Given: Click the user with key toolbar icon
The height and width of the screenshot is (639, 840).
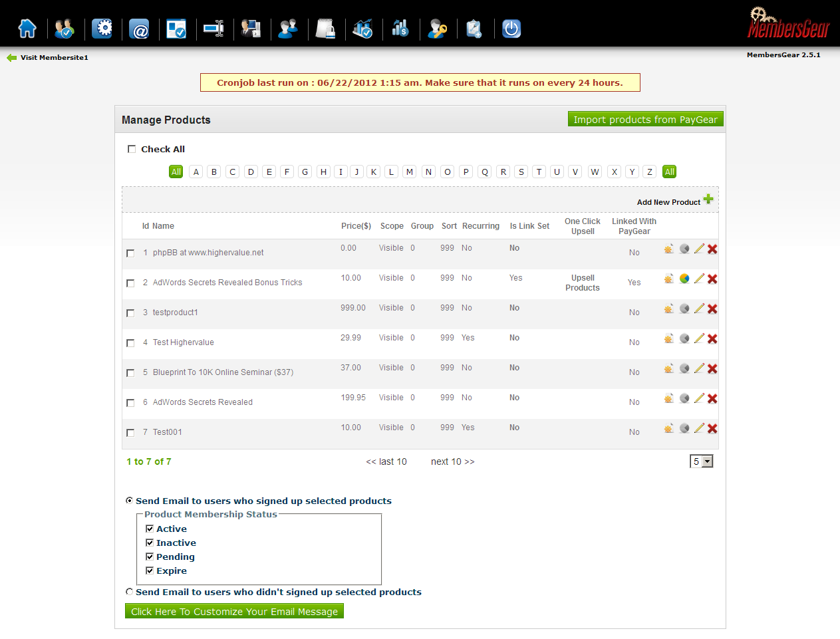Looking at the screenshot, I should tap(437, 29).
